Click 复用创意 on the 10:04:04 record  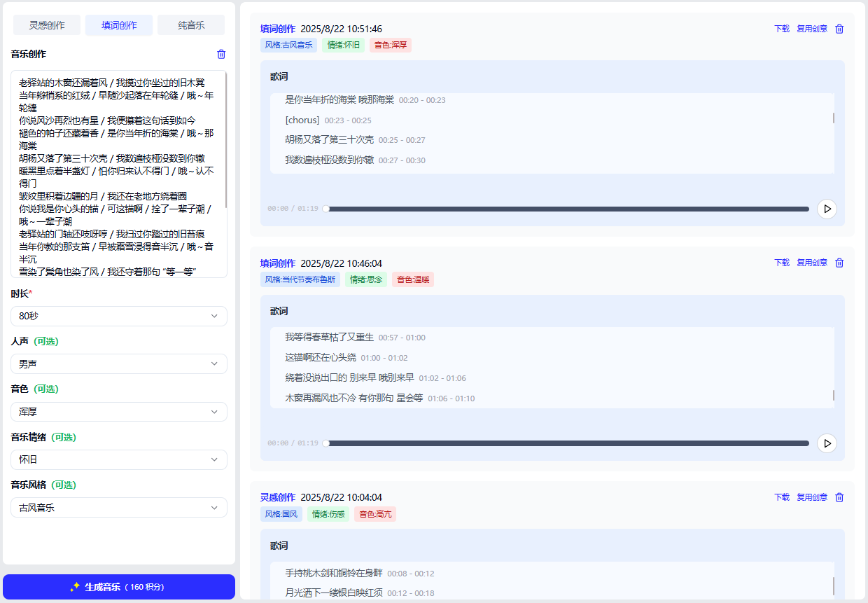812,497
